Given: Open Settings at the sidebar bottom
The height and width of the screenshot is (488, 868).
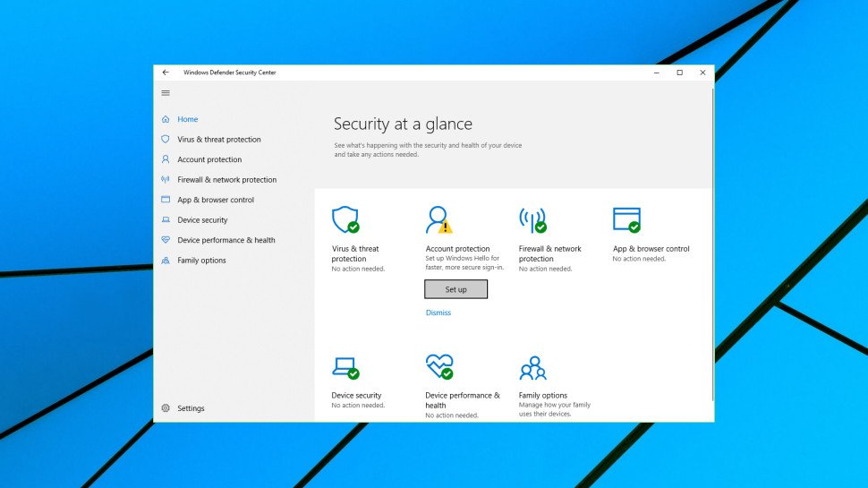Looking at the screenshot, I should coord(191,408).
